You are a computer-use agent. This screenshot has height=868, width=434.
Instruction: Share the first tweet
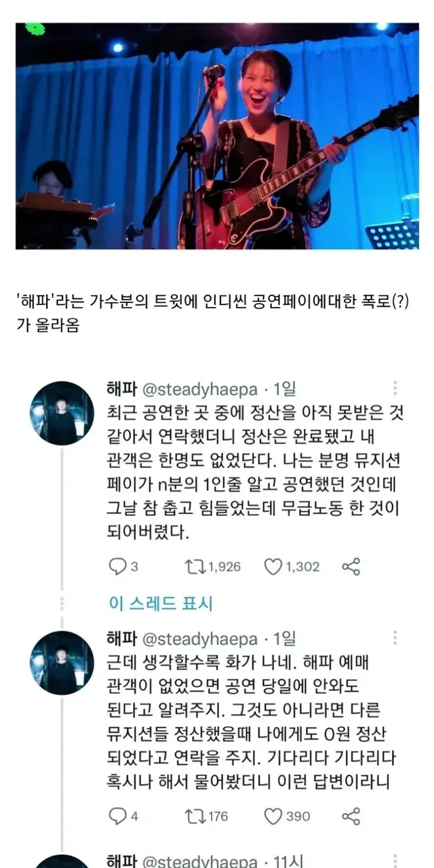click(351, 566)
